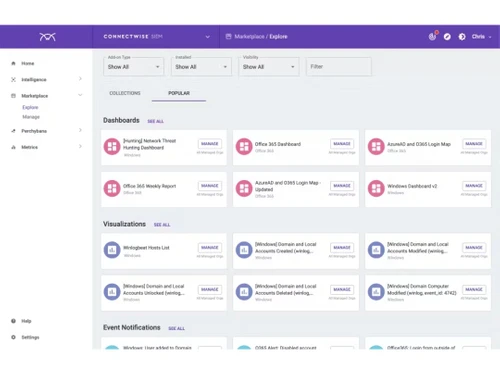The image size is (500, 375).
Task: Manage the Winlogbeat Hosts List visualization
Action: click(210, 248)
